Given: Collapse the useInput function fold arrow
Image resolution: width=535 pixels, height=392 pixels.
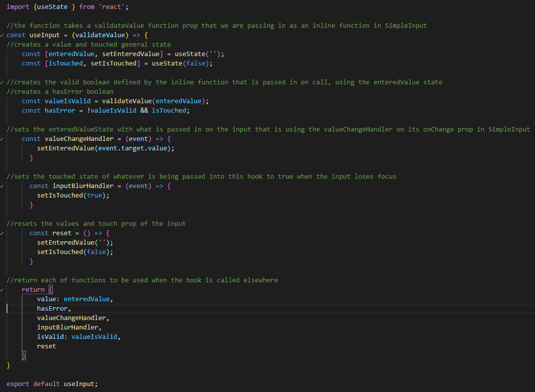Looking at the screenshot, I should (x=2, y=35).
